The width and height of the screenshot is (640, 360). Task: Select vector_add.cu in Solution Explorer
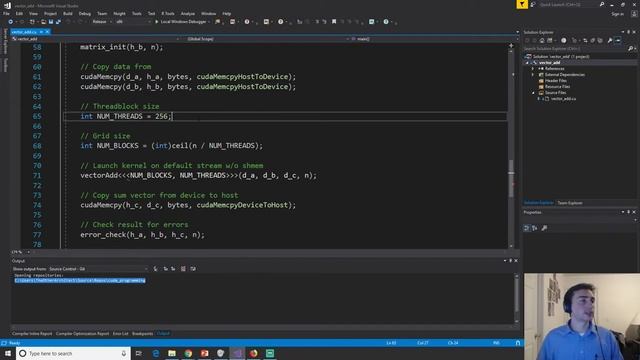[563, 99]
